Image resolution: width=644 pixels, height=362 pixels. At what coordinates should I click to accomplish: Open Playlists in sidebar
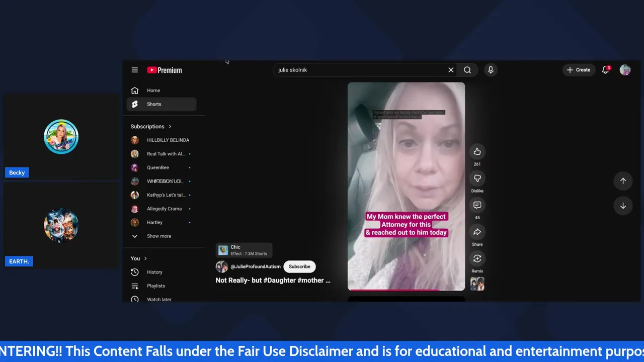point(162,286)
